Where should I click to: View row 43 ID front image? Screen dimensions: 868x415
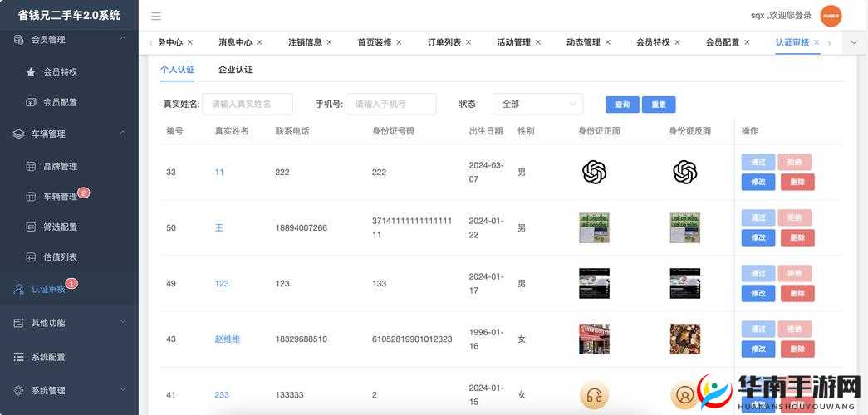pyautogui.click(x=594, y=339)
